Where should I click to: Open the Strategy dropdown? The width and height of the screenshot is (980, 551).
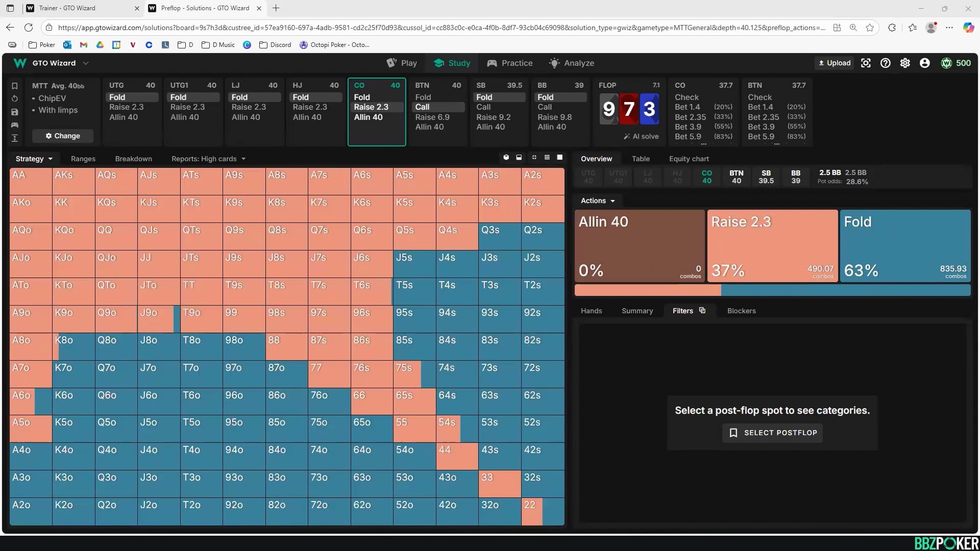pos(34,159)
